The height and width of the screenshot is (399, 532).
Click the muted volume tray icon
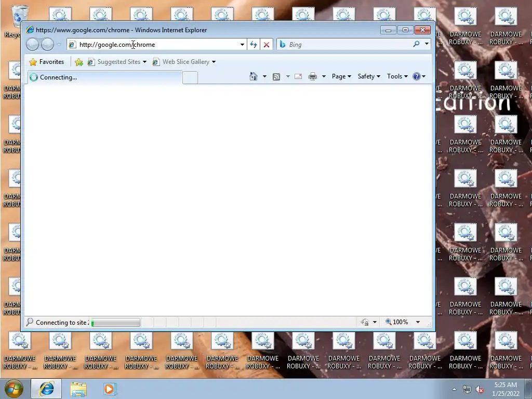tap(480, 390)
